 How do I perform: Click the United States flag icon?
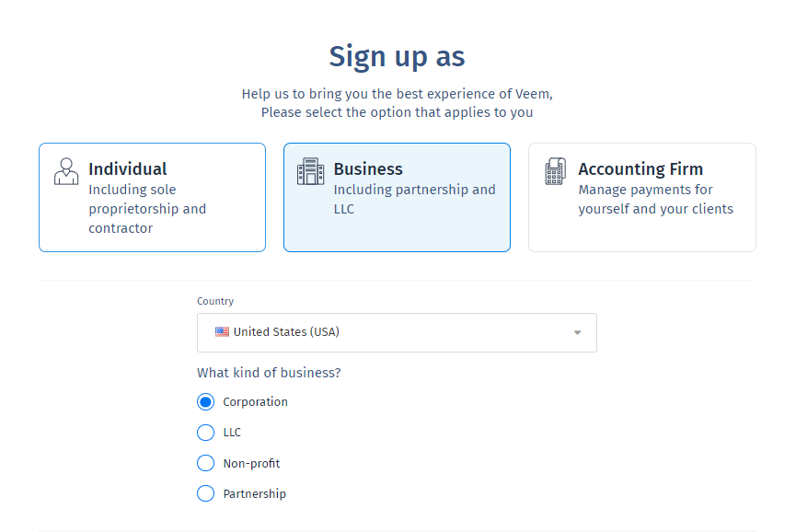click(x=221, y=331)
